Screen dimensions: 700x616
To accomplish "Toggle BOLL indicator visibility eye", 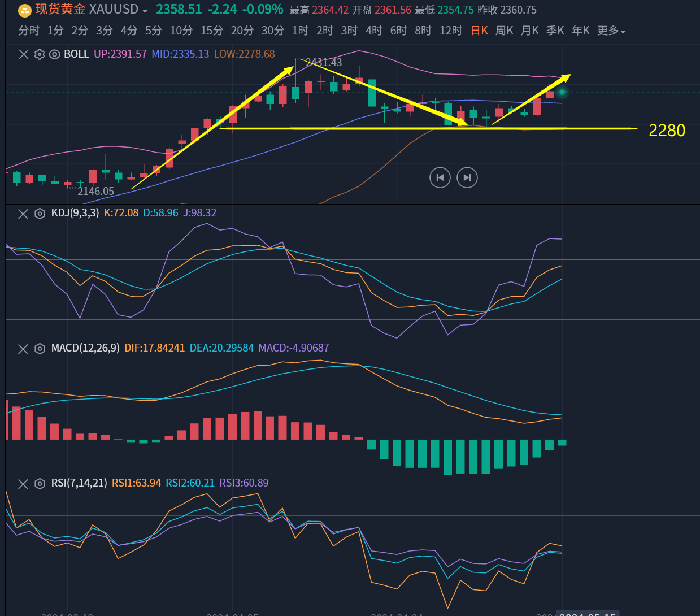I will pos(55,54).
